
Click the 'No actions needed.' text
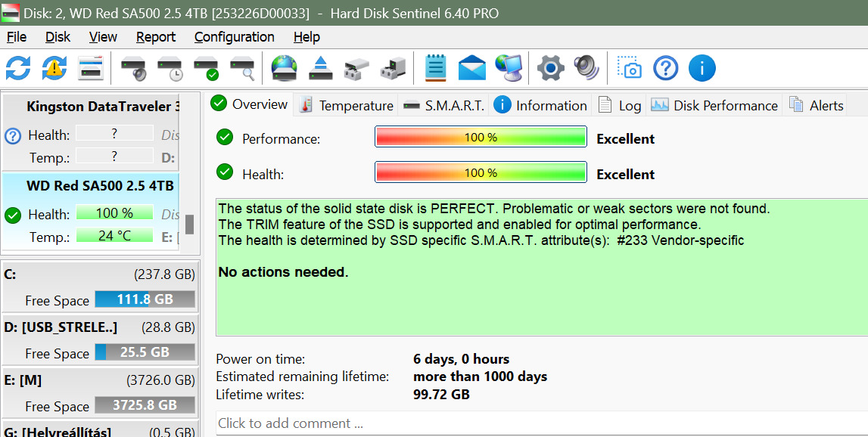point(284,272)
